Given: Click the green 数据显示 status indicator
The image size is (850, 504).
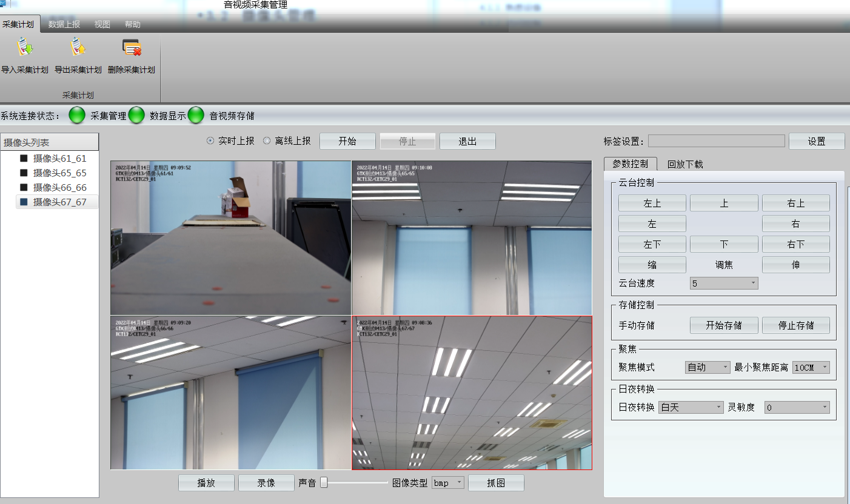Looking at the screenshot, I should 136,115.
